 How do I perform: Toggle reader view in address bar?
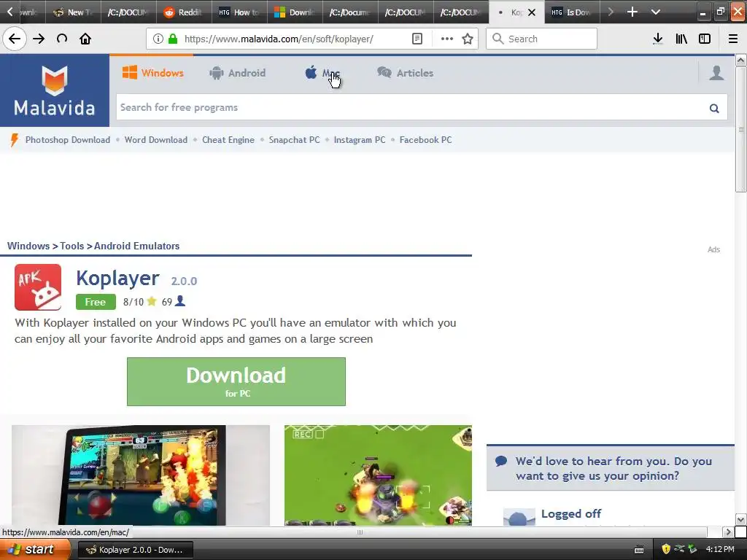coord(417,39)
